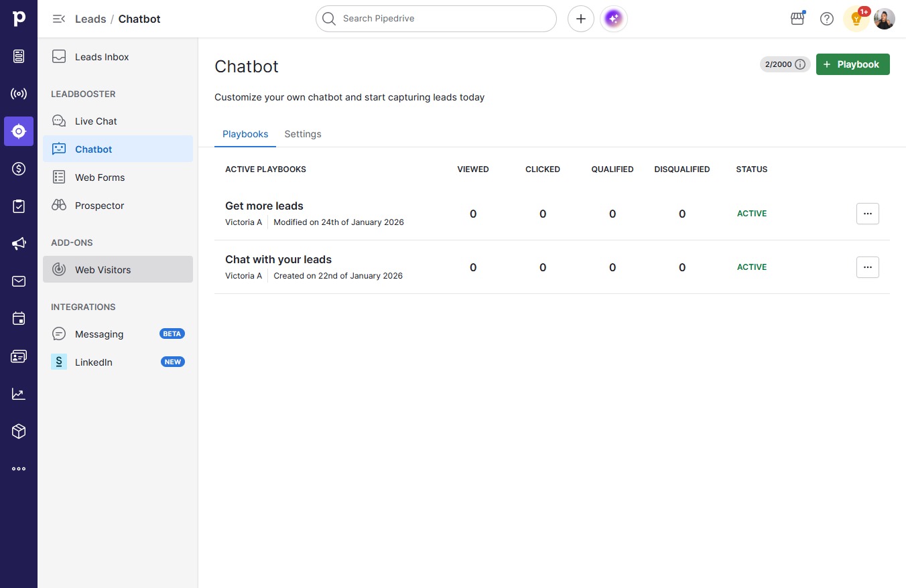Click the BETA badge next to Messaging
The width and height of the screenshot is (906, 588).
point(172,334)
